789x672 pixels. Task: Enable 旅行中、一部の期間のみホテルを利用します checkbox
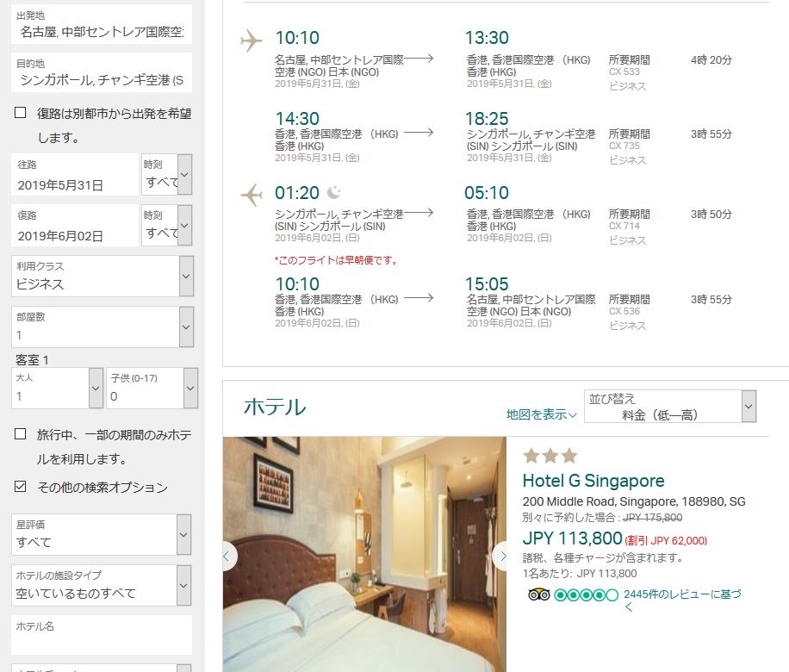[x=20, y=433]
